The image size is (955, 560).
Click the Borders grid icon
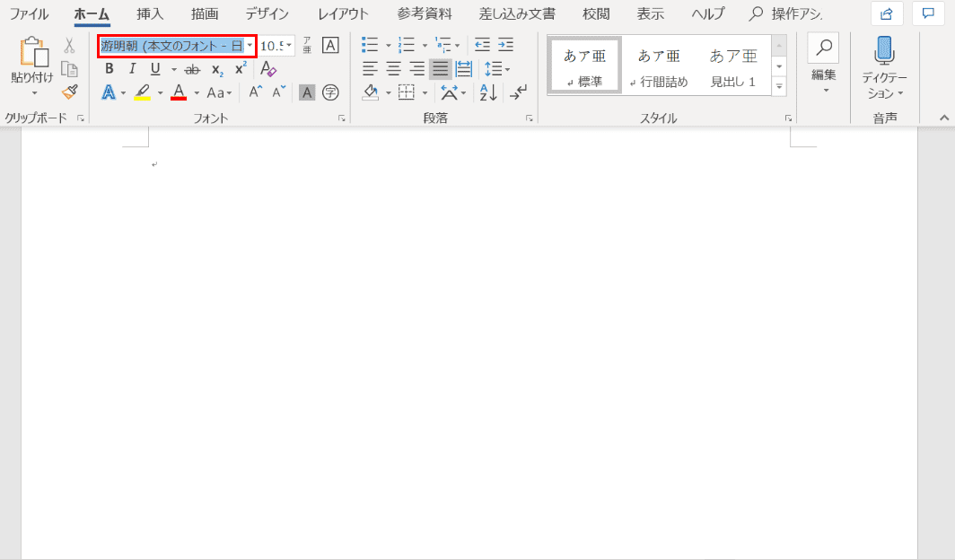407,92
